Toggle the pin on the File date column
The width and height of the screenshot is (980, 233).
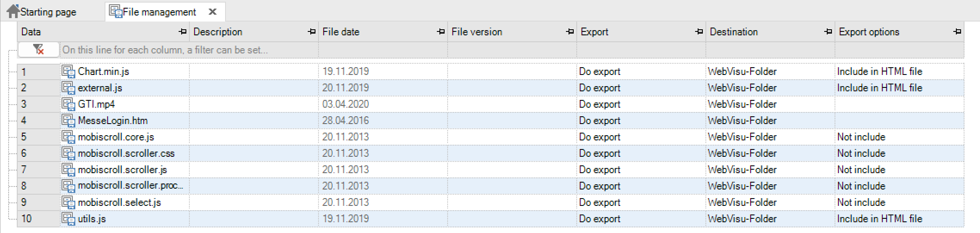(x=441, y=32)
